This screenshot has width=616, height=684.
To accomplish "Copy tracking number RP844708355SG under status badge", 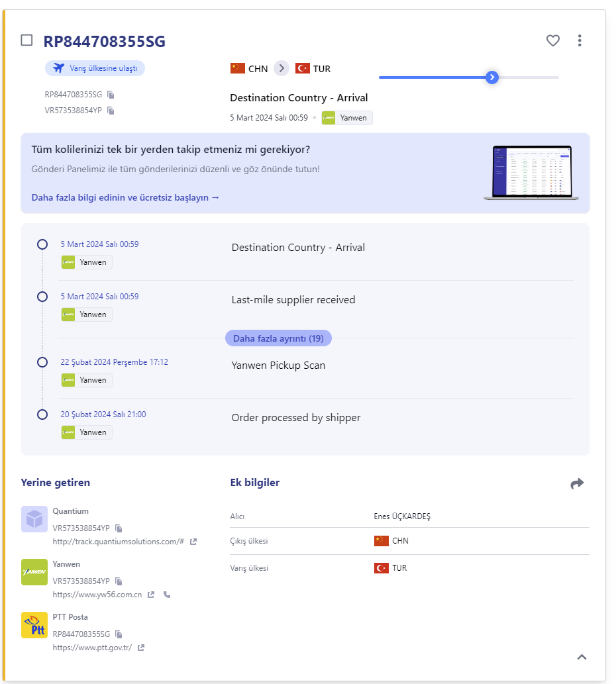I will pos(111,95).
